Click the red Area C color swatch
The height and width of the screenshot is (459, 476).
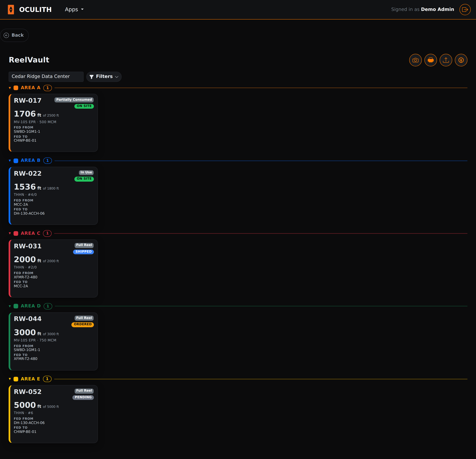(16, 233)
